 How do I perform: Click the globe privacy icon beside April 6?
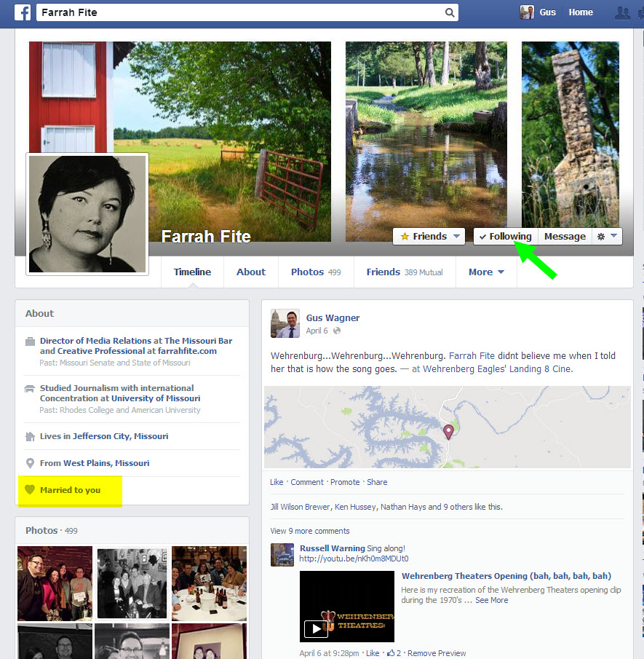pos(337,331)
